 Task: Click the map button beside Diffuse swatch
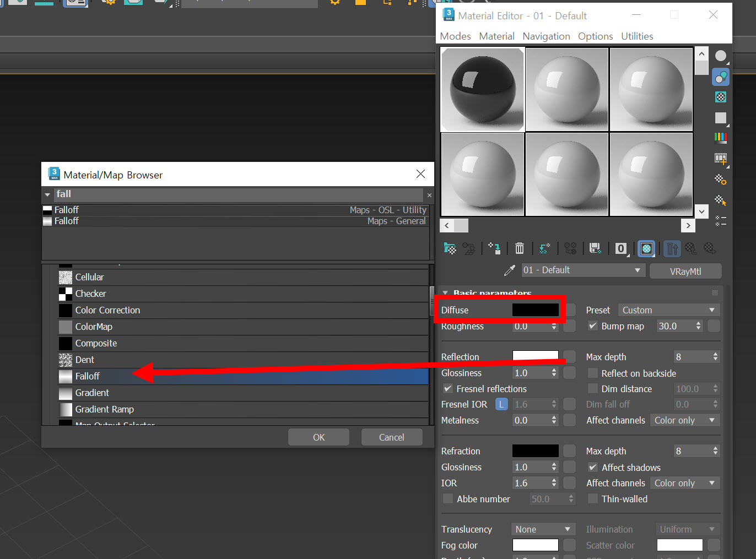click(571, 310)
